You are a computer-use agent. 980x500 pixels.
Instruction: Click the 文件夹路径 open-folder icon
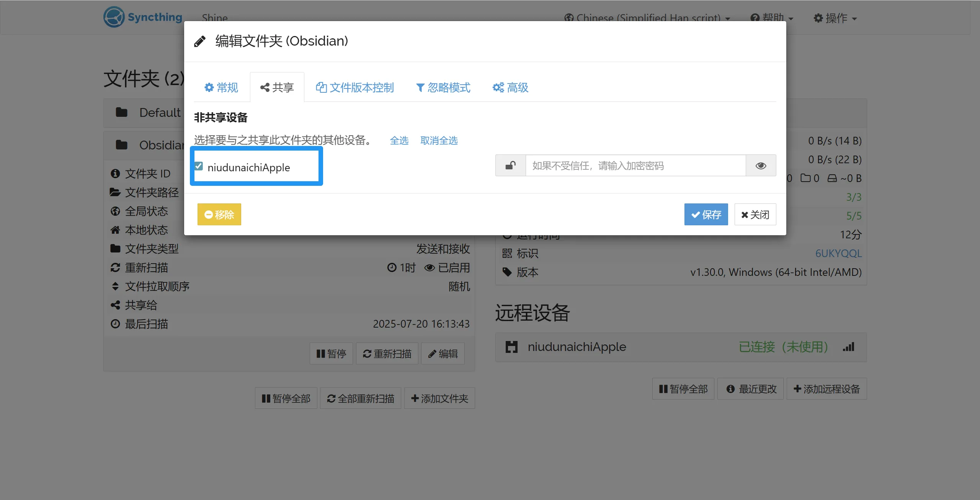pyautogui.click(x=115, y=192)
